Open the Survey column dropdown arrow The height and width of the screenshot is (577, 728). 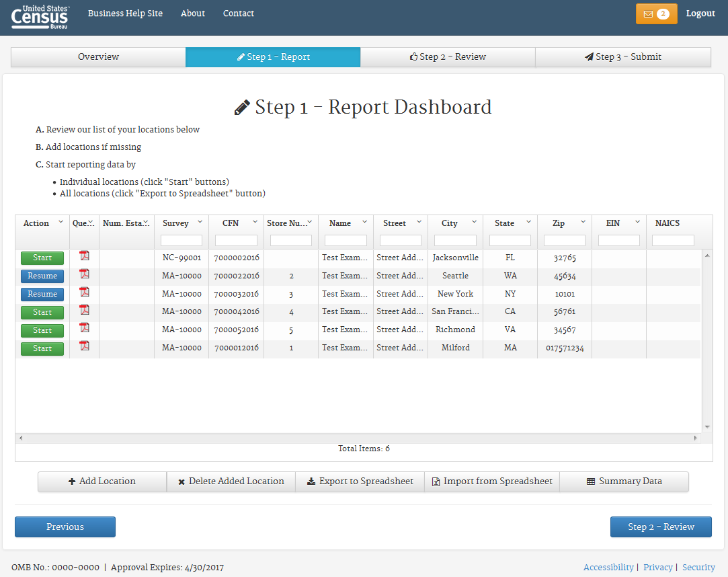(x=200, y=222)
